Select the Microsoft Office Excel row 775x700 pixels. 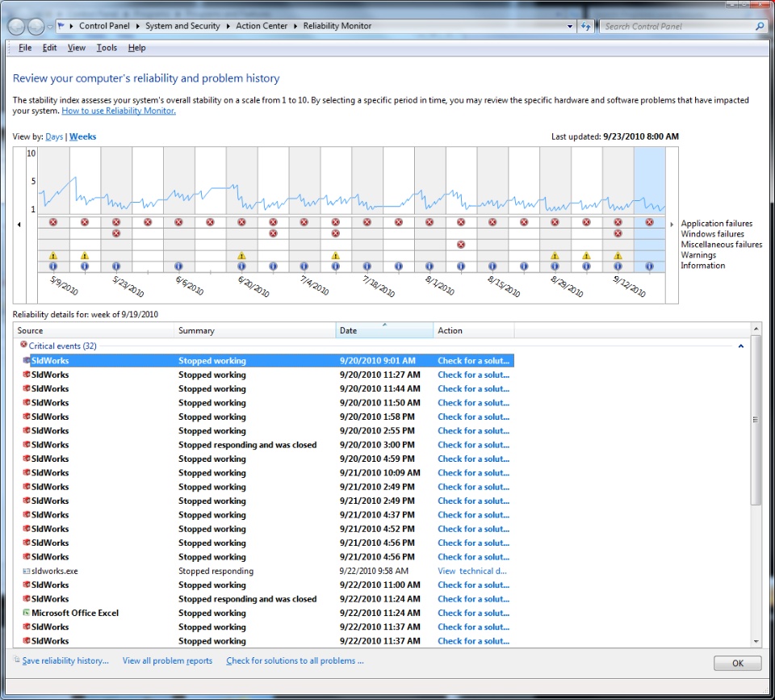267,613
